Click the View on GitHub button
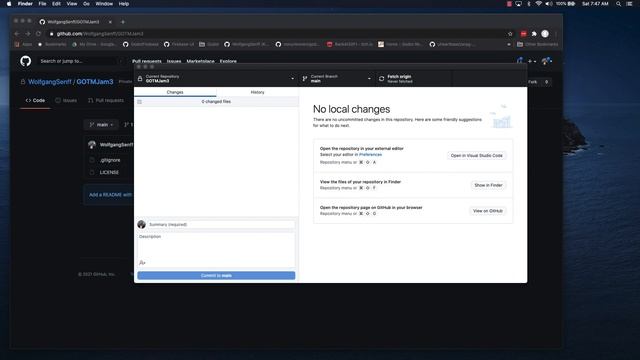This screenshot has width=640, height=360. pyautogui.click(x=488, y=211)
